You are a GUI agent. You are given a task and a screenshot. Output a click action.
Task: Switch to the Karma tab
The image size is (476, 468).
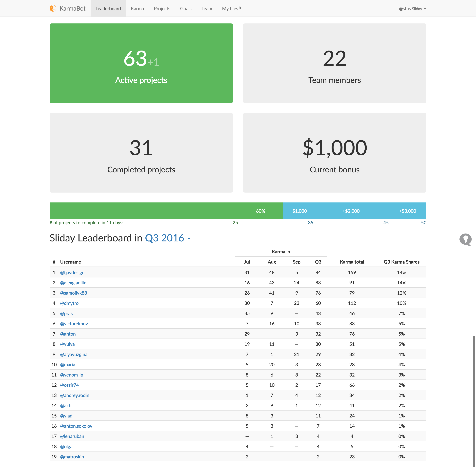pyautogui.click(x=137, y=9)
